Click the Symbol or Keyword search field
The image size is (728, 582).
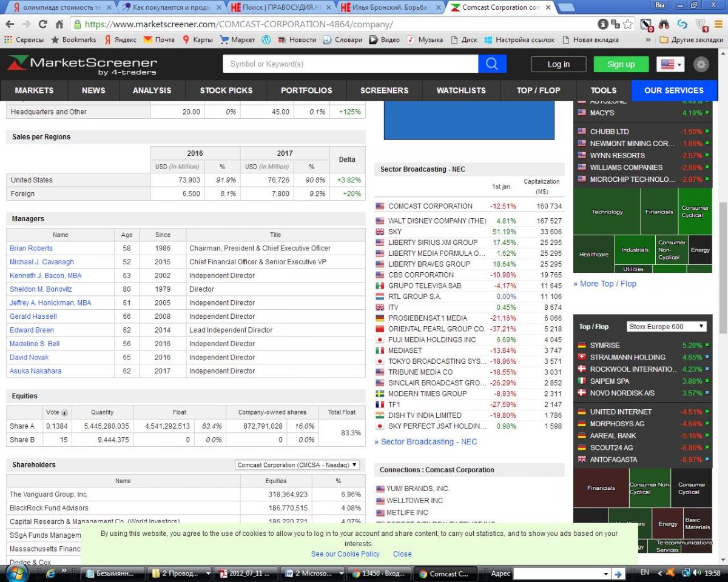[351, 64]
